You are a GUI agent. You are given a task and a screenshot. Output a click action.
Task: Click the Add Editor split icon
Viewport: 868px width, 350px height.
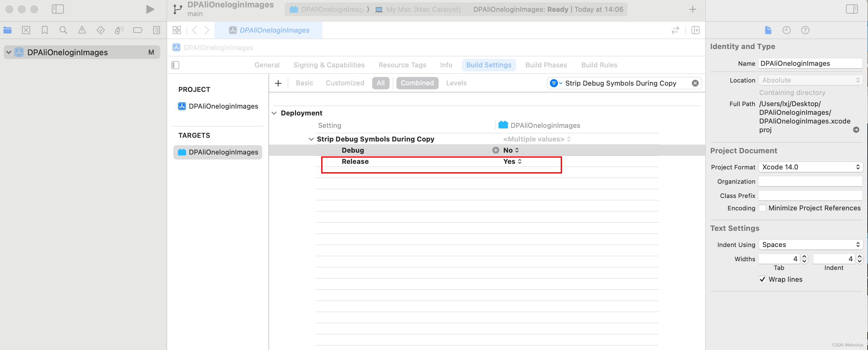(x=696, y=30)
